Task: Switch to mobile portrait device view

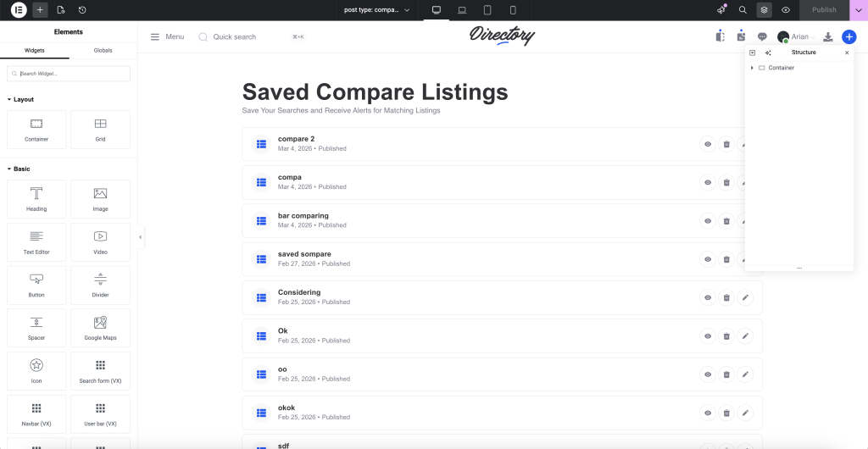Action: (x=513, y=10)
